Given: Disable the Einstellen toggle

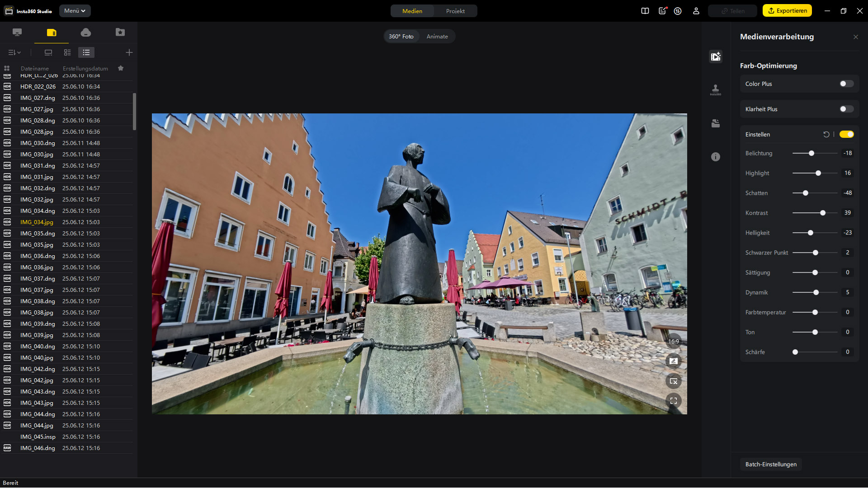Looking at the screenshot, I should 846,134.
